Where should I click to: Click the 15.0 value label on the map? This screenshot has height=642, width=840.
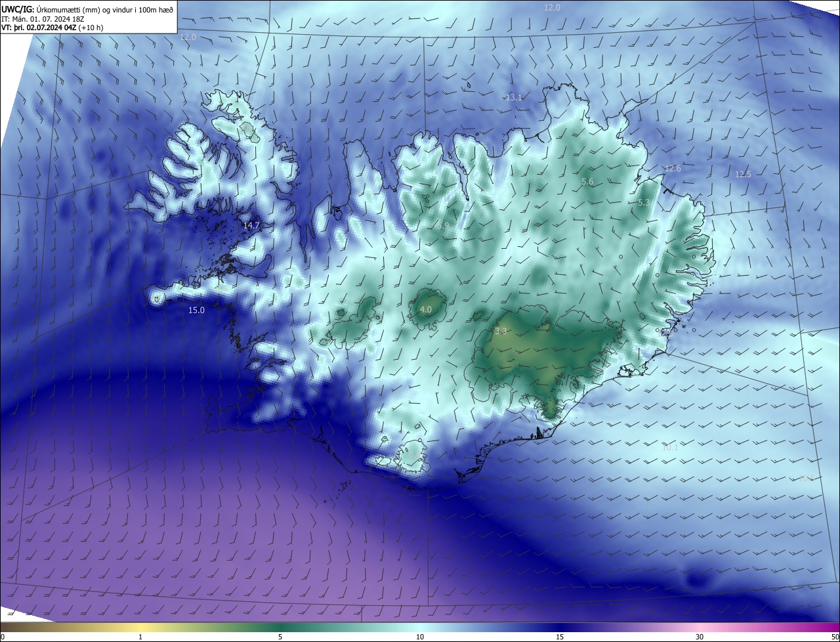(x=196, y=310)
